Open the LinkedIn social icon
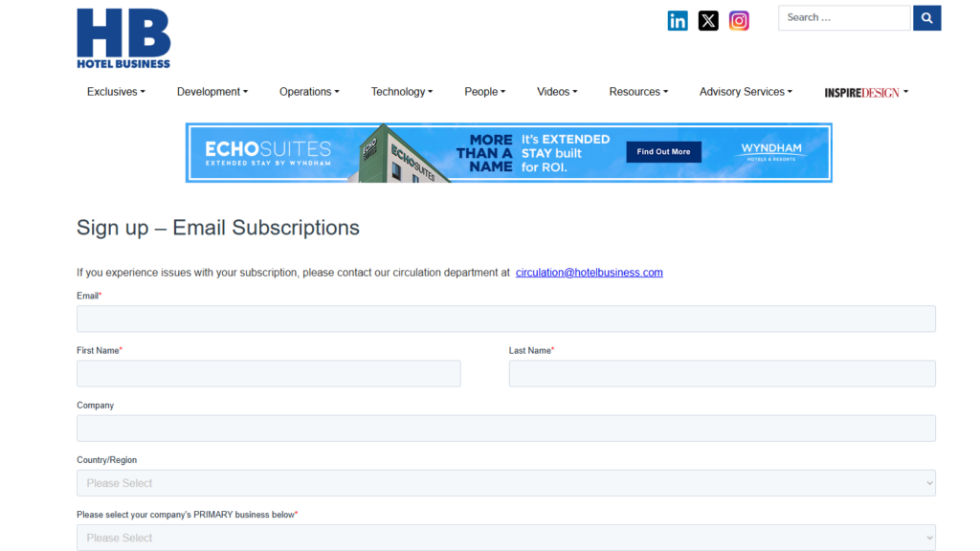The width and height of the screenshot is (980, 551). click(x=678, y=21)
